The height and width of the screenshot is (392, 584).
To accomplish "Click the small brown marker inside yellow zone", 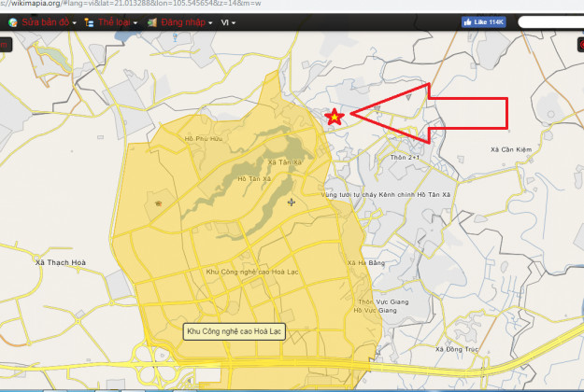I will pyautogui.click(x=158, y=203).
